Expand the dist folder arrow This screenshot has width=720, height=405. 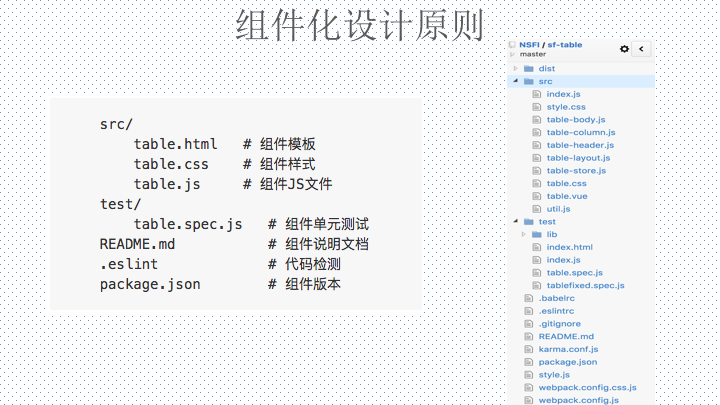516,68
